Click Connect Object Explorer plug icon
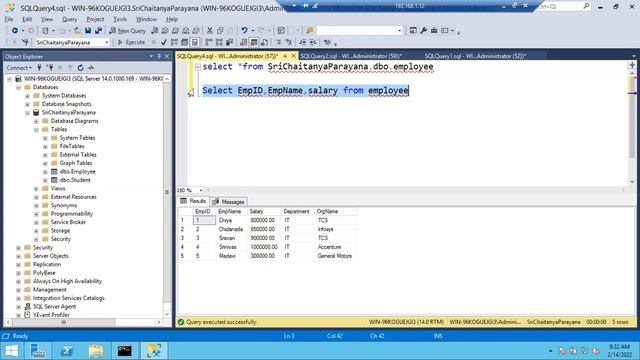The width and height of the screenshot is (640, 360). coord(39,68)
